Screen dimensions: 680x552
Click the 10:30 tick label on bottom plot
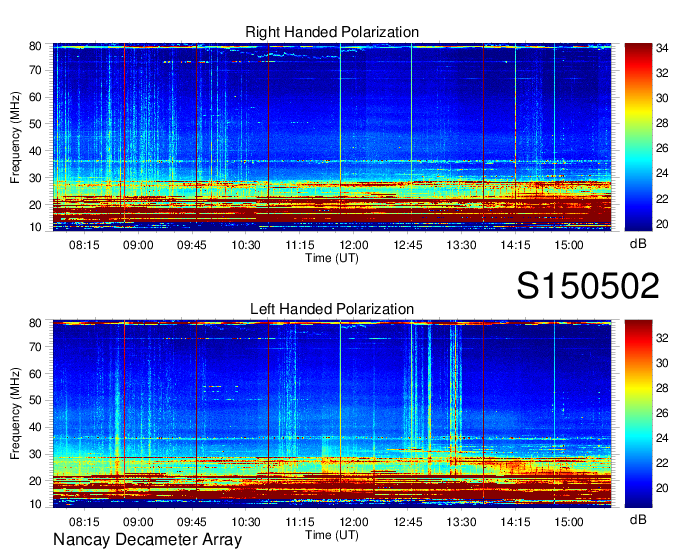[246, 522]
